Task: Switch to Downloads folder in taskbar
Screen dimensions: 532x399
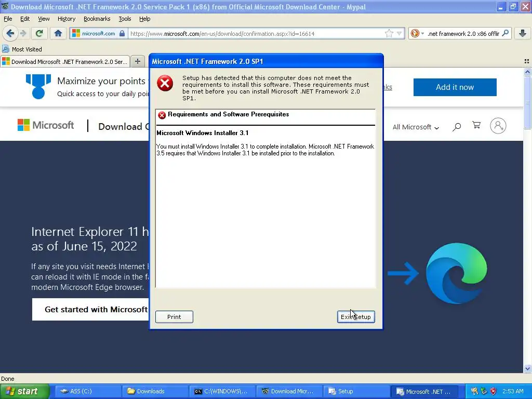Action: point(154,391)
